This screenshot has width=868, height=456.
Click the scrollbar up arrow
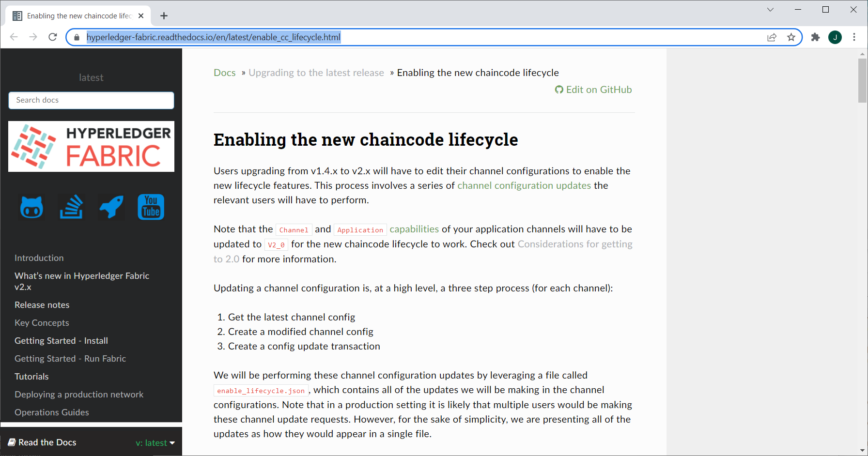(862, 53)
